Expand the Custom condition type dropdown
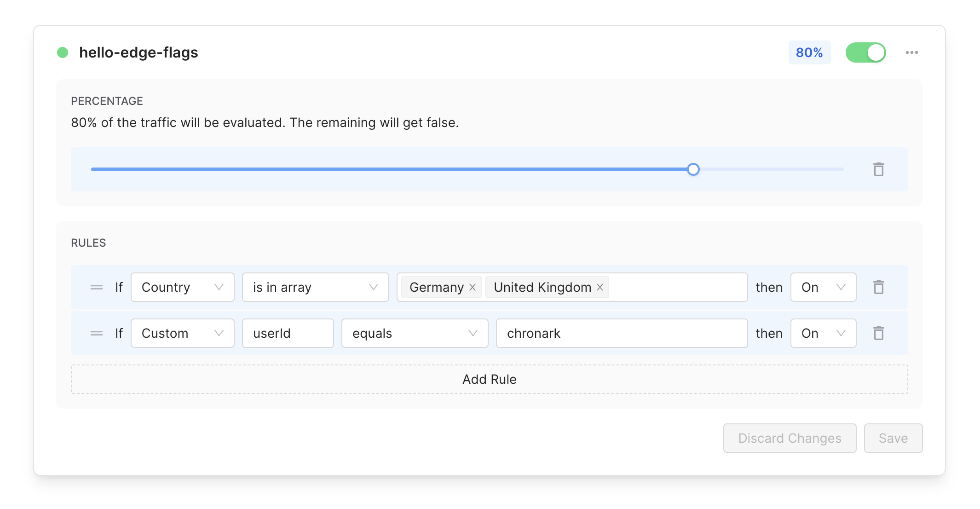 (182, 333)
